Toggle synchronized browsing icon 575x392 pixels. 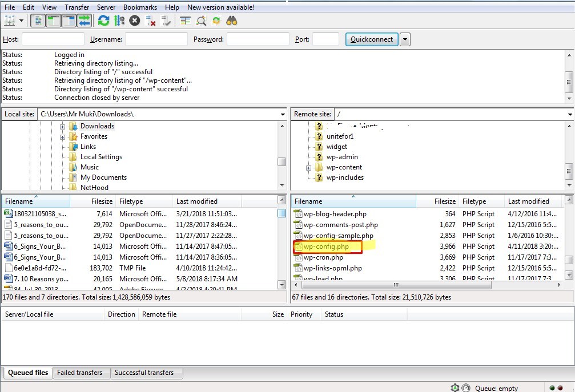click(x=216, y=21)
